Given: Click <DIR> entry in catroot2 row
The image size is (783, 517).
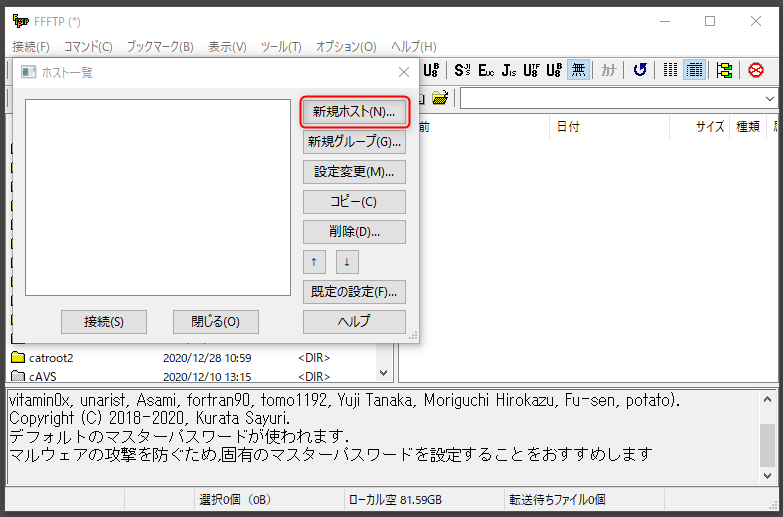Looking at the screenshot, I should (314, 358).
